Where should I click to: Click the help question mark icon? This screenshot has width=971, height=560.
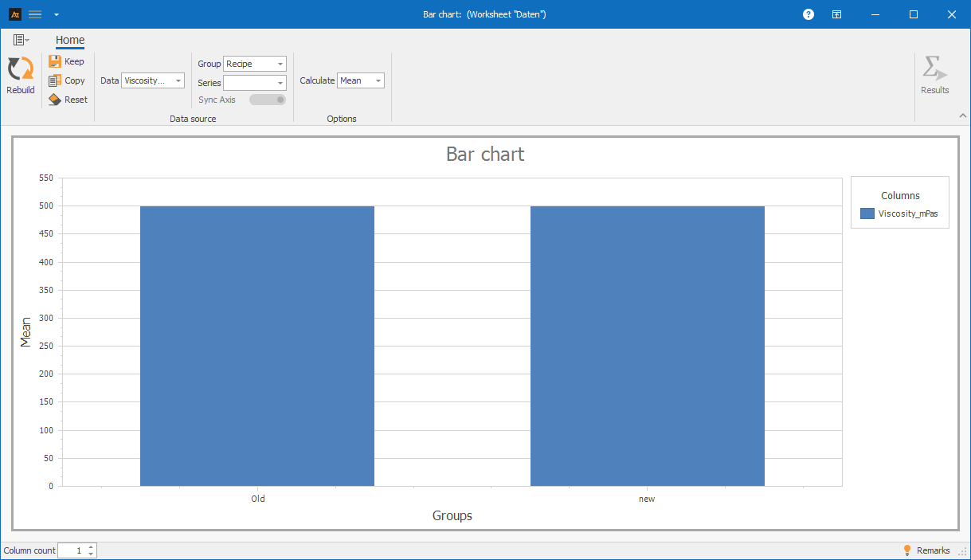809,14
